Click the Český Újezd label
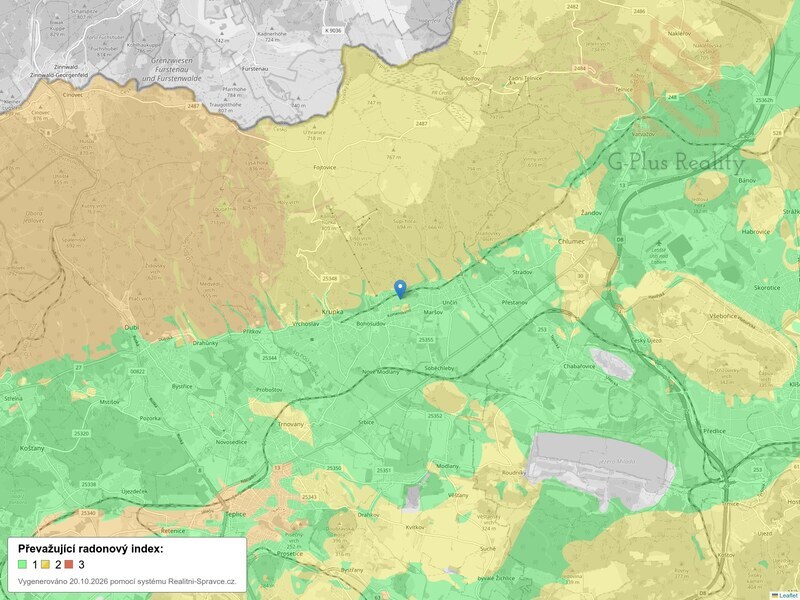This screenshot has width=800, height=600. point(646,340)
